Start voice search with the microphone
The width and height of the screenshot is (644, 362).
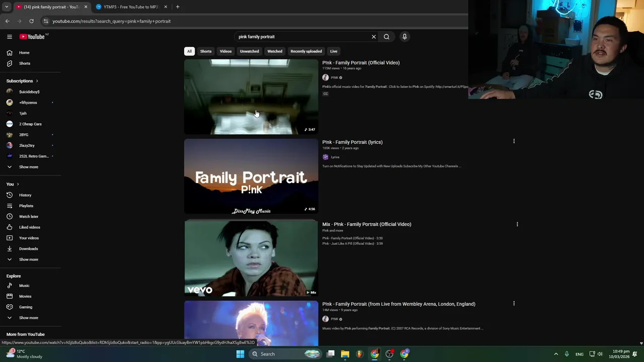(405, 37)
